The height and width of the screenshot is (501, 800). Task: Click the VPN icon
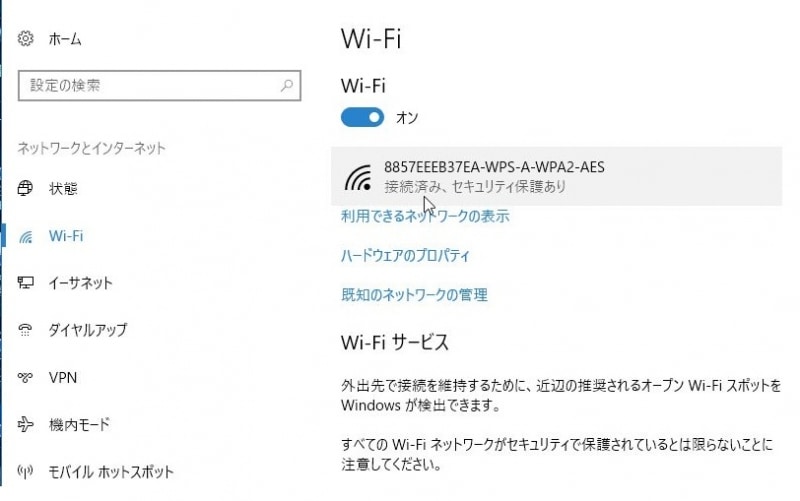point(26,377)
